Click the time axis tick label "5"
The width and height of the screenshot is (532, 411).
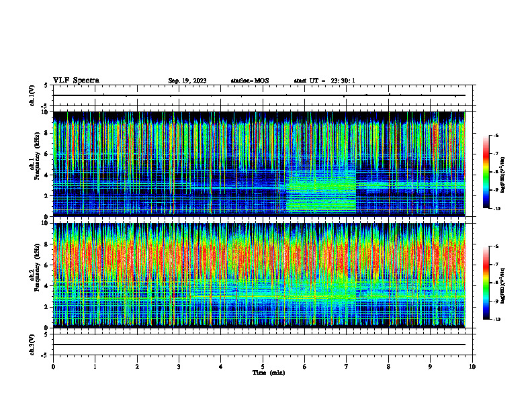[x=263, y=367]
